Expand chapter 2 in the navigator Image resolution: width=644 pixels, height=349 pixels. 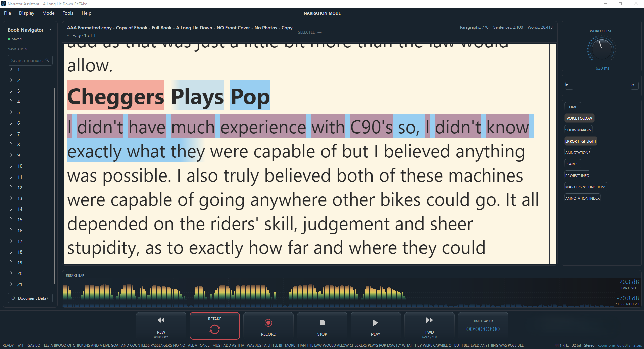(x=11, y=80)
